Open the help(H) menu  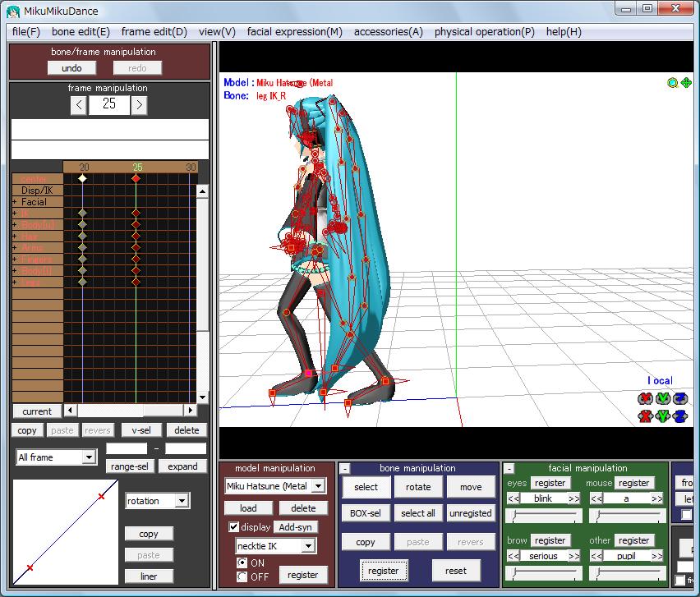pos(564,32)
